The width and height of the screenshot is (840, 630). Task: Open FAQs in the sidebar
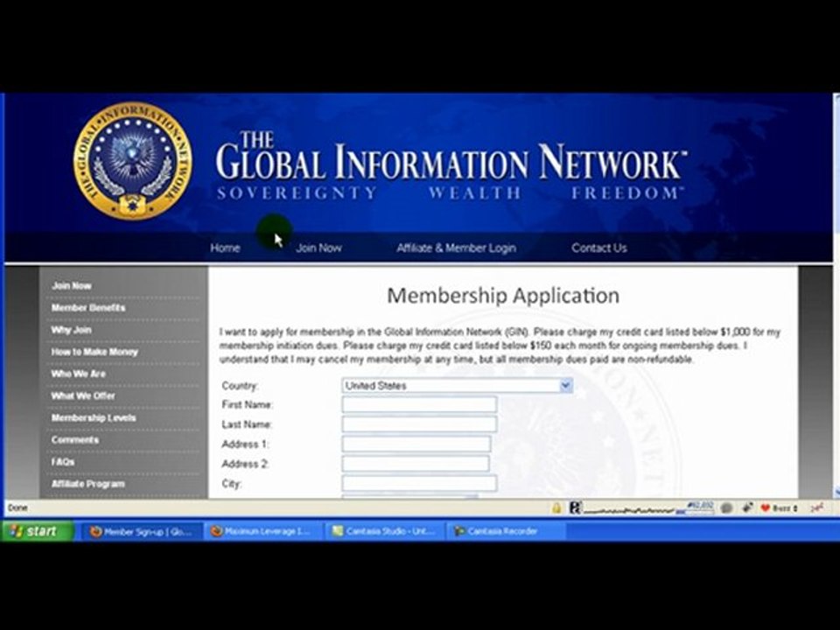pos(63,461)
